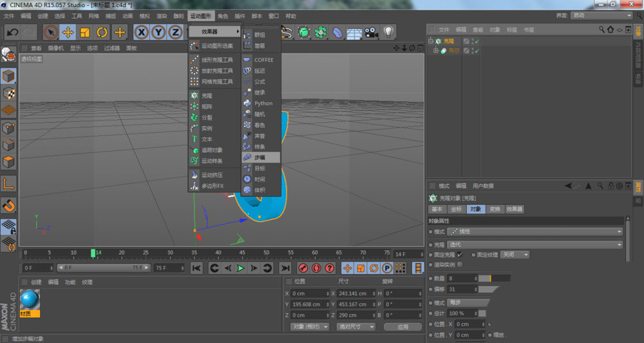Expand the 效果器 submenu arrow
The width and height of the screenshot is (644, 343).
click(x=238, y=32)
